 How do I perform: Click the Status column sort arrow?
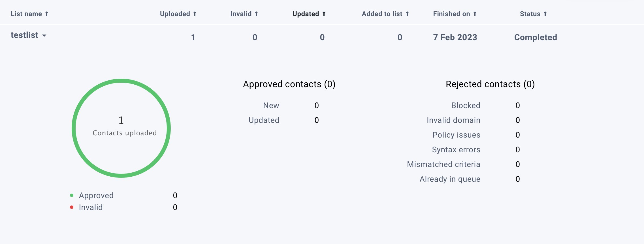coord(545,14)
